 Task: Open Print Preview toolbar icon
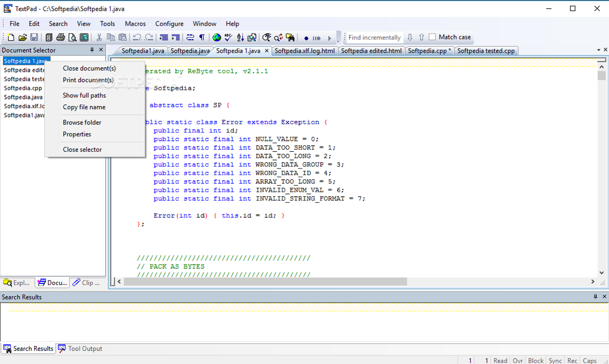coord(72,38)
